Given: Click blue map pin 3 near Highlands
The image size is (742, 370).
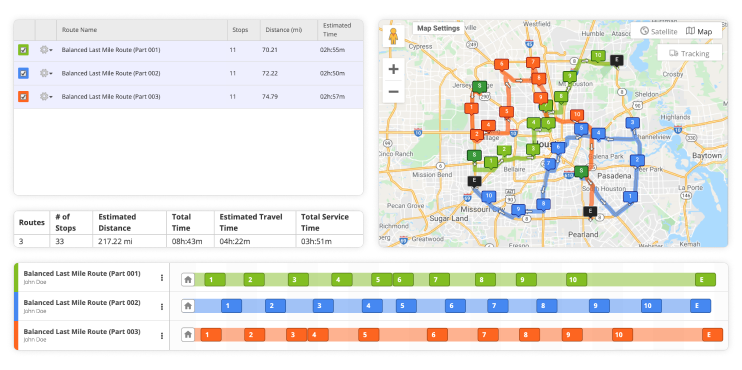Looking at the screenshot, I should [x=633, y=124].
